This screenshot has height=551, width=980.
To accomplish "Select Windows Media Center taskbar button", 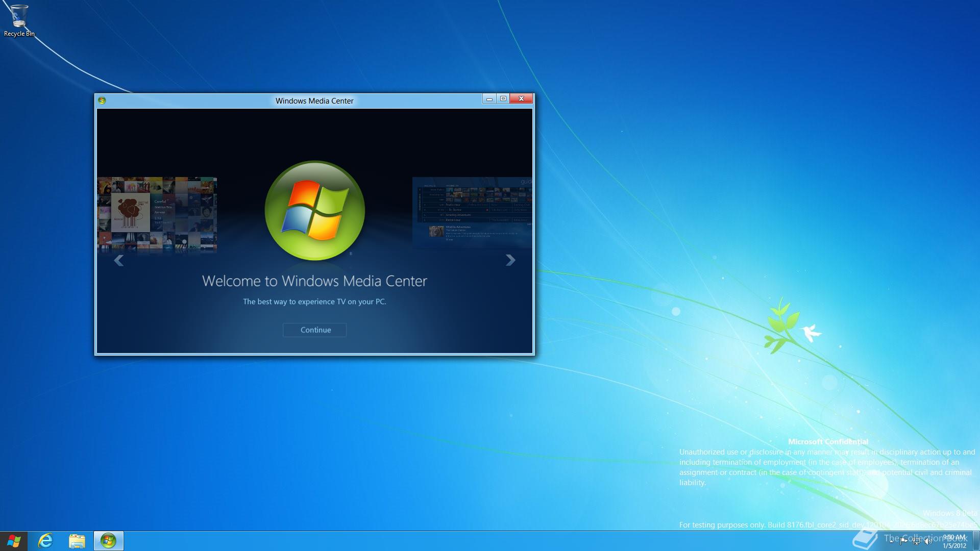I will [x=109, y=541].
